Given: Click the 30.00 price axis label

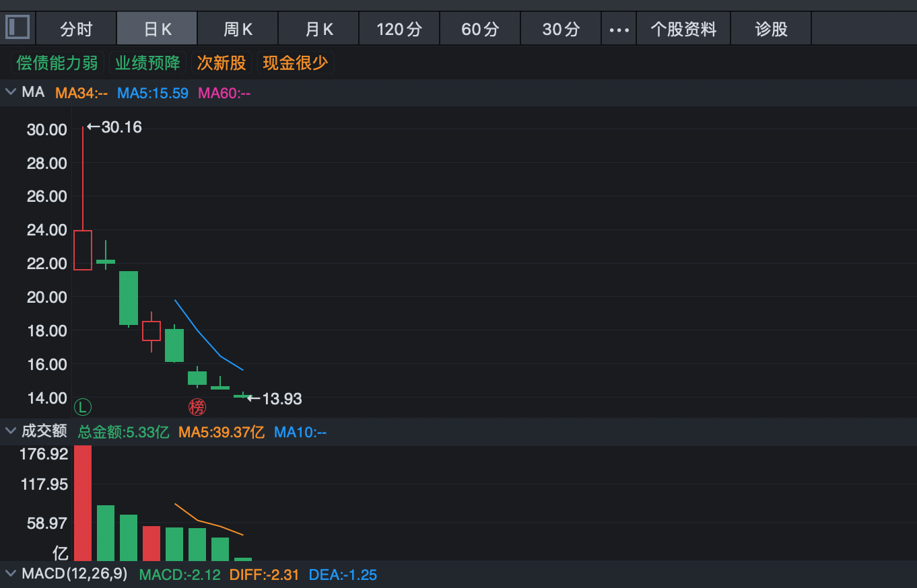Looking at the screenshot, I should click(46, 129).
